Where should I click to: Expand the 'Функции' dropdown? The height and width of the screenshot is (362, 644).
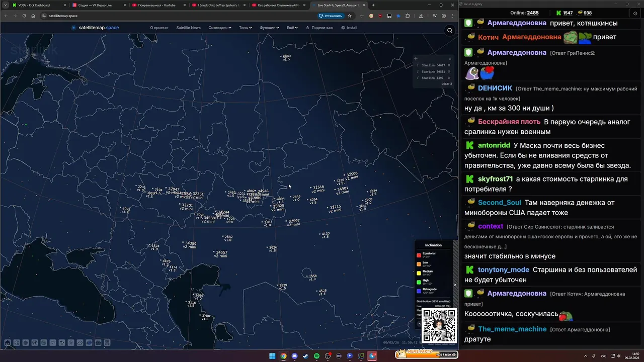[x=269, y=28]
